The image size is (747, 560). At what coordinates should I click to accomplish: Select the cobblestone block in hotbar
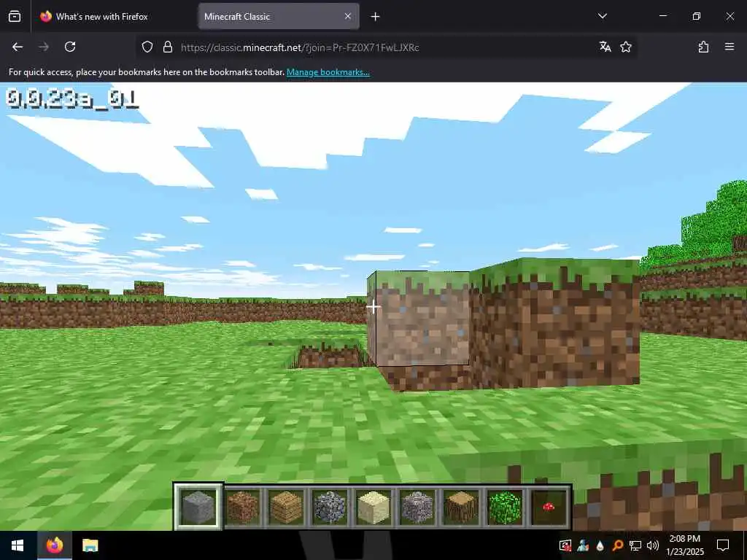330,507
